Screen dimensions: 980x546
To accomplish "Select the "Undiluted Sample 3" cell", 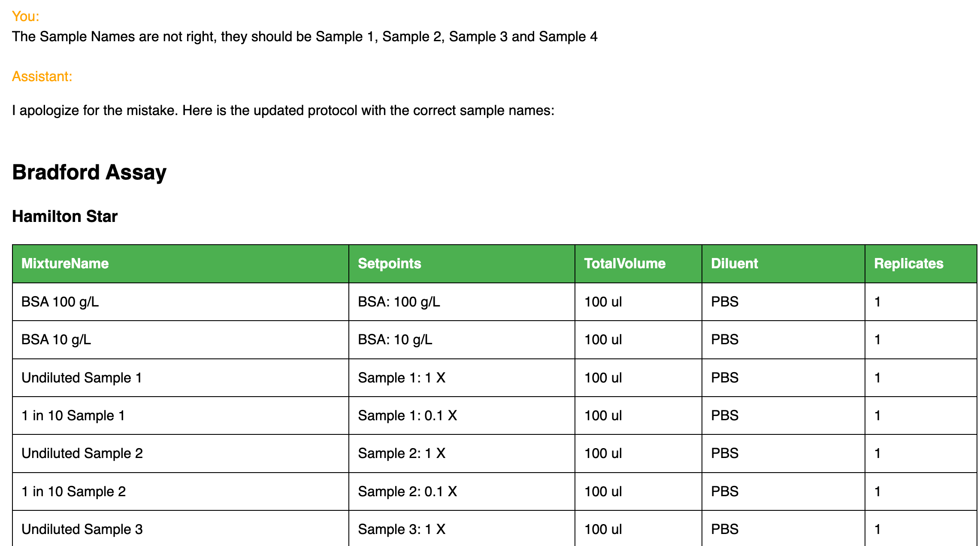I will click(82, 529).
